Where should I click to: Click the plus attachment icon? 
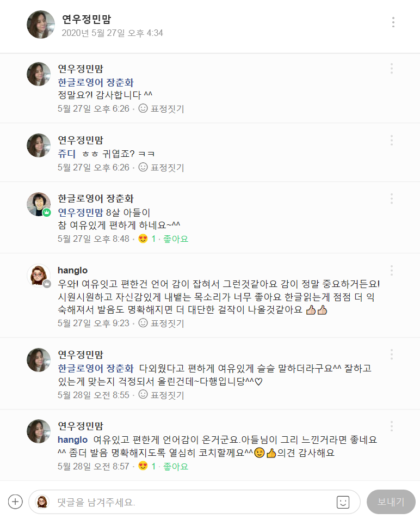(15, 502)
